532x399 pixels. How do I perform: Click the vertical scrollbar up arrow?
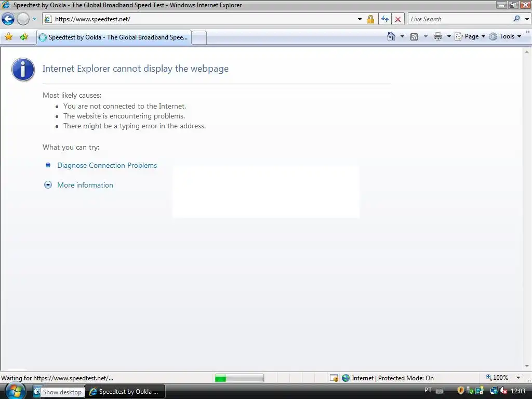pyautogui.click(x=527, y=52)
